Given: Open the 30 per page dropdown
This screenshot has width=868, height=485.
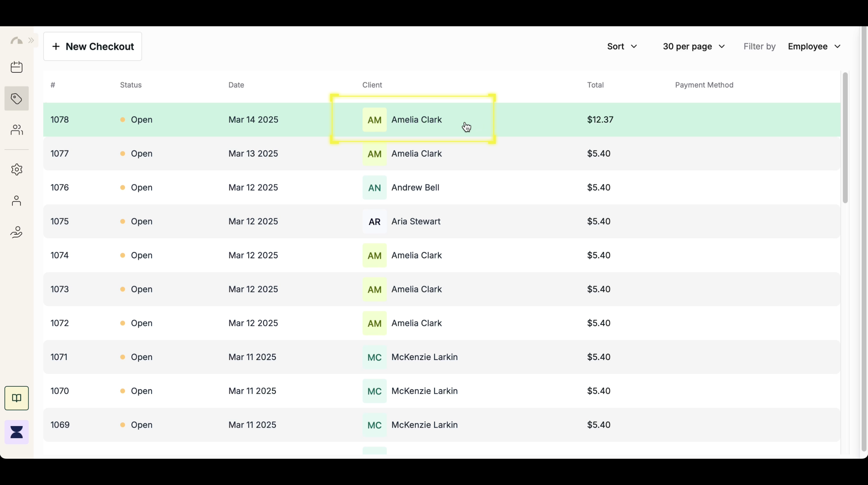Looking at the screenshot, I should pos(693,46).
